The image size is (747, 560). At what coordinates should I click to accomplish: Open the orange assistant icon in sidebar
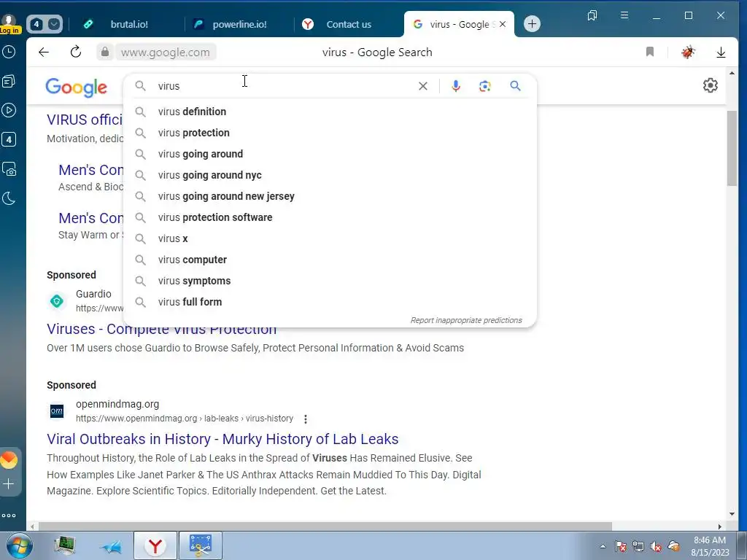[9, 460]
